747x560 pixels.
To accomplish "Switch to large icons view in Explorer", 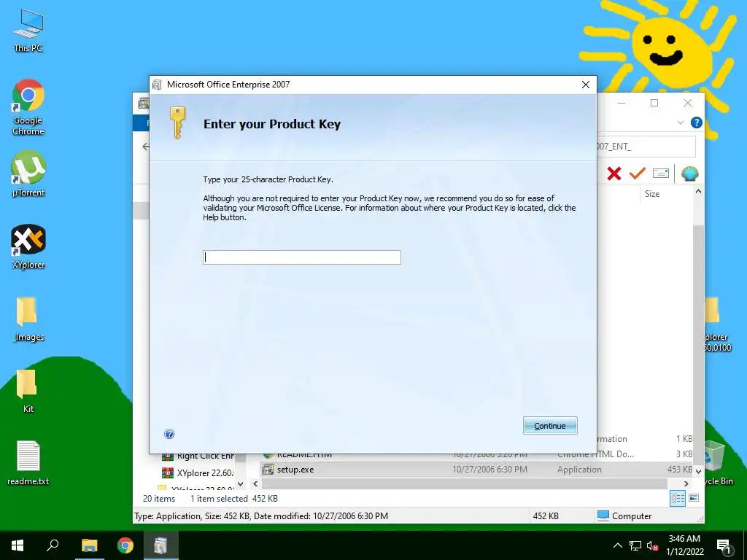I will (694, 498).
